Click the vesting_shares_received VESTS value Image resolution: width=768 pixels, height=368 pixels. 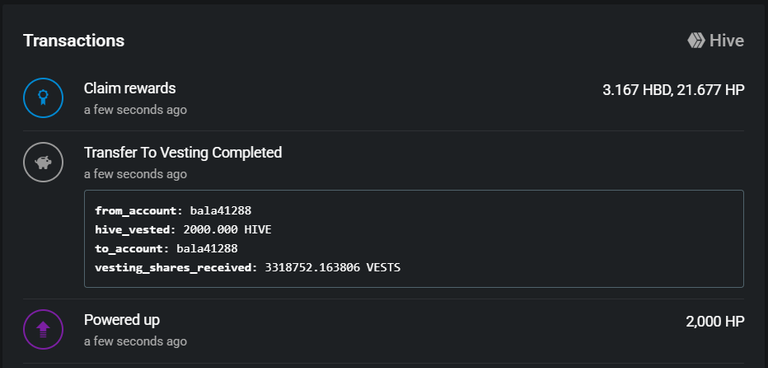[333, 268]
